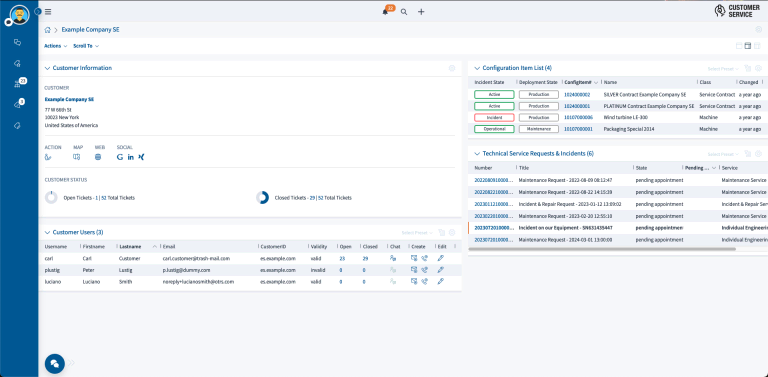Collapse Technical Service Requests & Incidents widget
The width and height of the screenshot is (768, 377).
pos(478,154)
